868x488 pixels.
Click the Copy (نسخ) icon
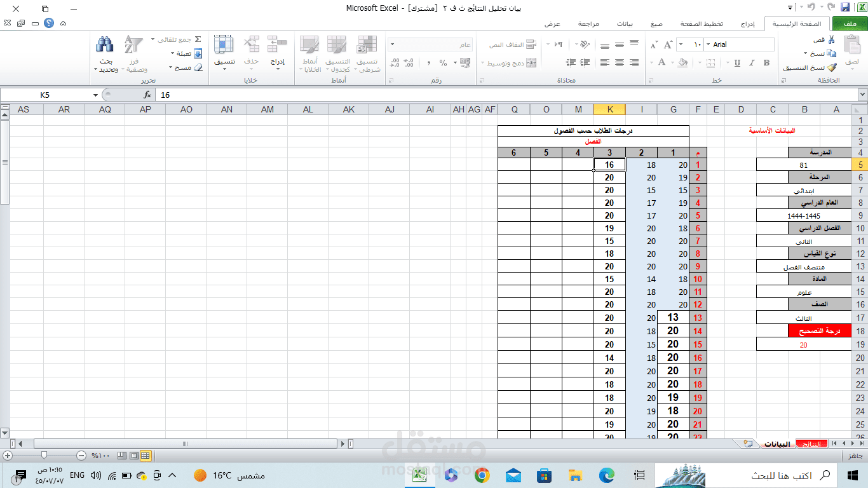point(832,54)
